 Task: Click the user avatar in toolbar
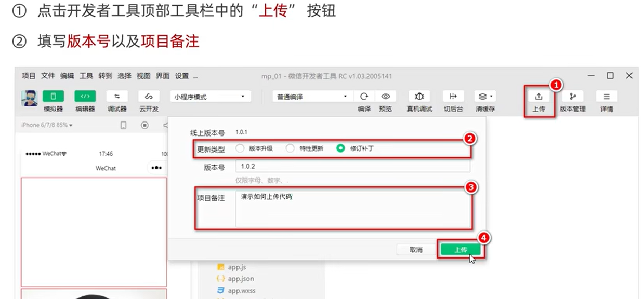[29, 98]
